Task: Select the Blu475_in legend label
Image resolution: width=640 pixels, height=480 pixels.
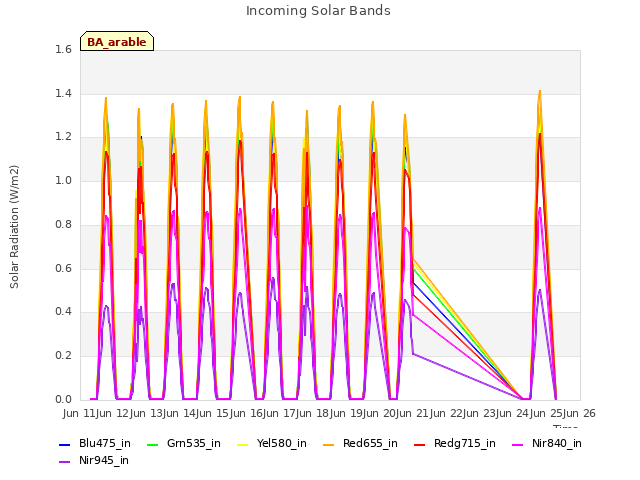Action: 105,444
